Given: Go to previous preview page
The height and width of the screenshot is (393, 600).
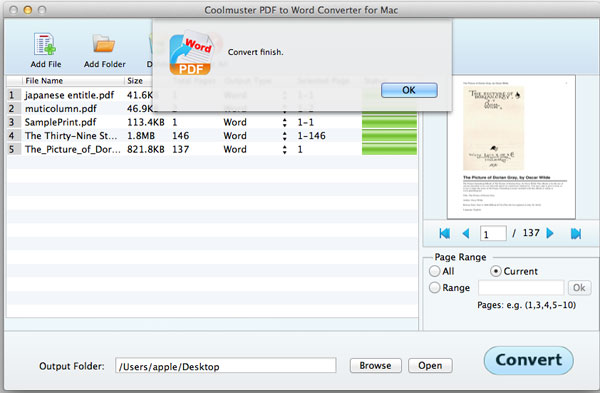Looking at the screenshot, I should 466,233.
